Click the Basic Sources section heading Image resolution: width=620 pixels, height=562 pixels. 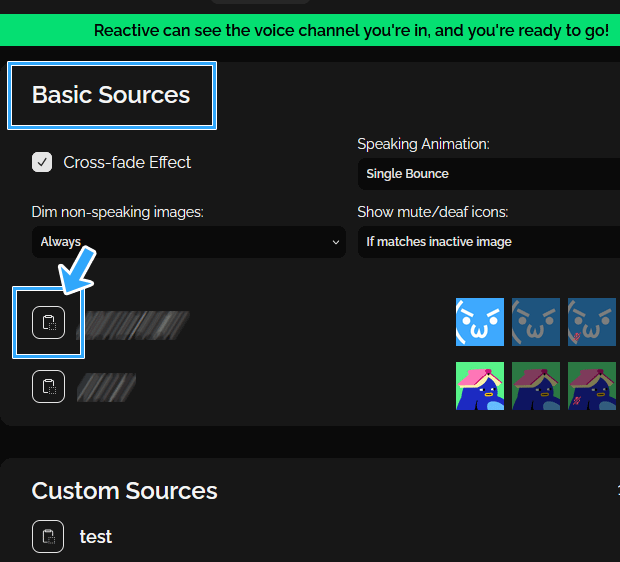click(x=111, y=95)
